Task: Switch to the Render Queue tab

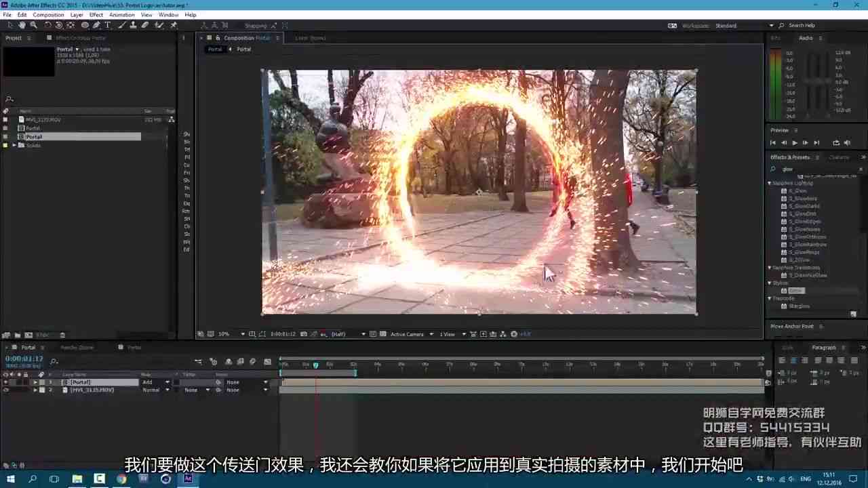Action: [x=77, y=348]
